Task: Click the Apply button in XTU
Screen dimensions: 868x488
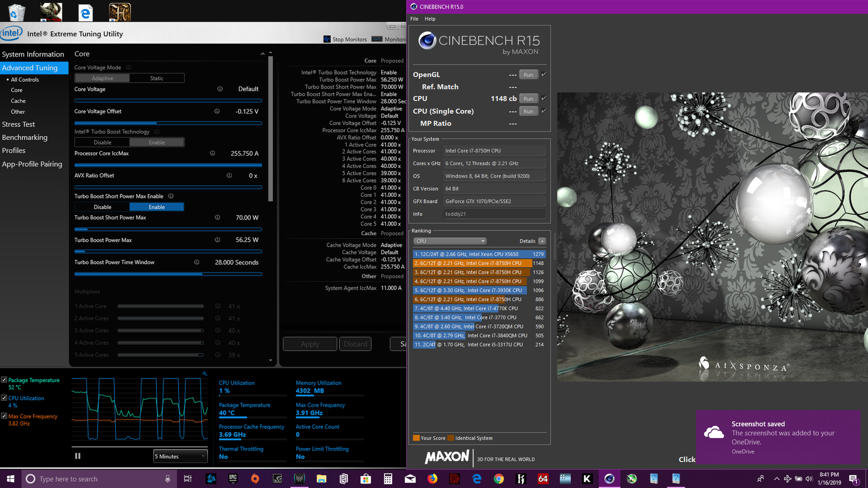Action: (310, 344)
